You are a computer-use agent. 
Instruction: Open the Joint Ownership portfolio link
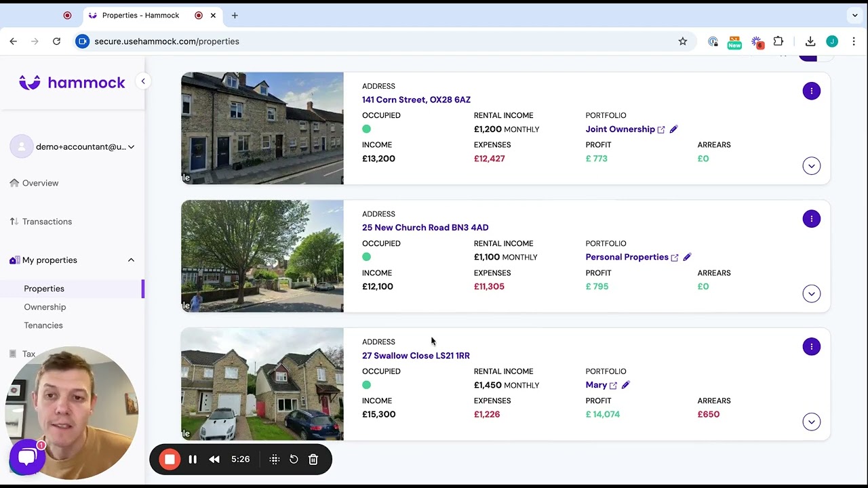pyautogui.click(x=620, y=129)
